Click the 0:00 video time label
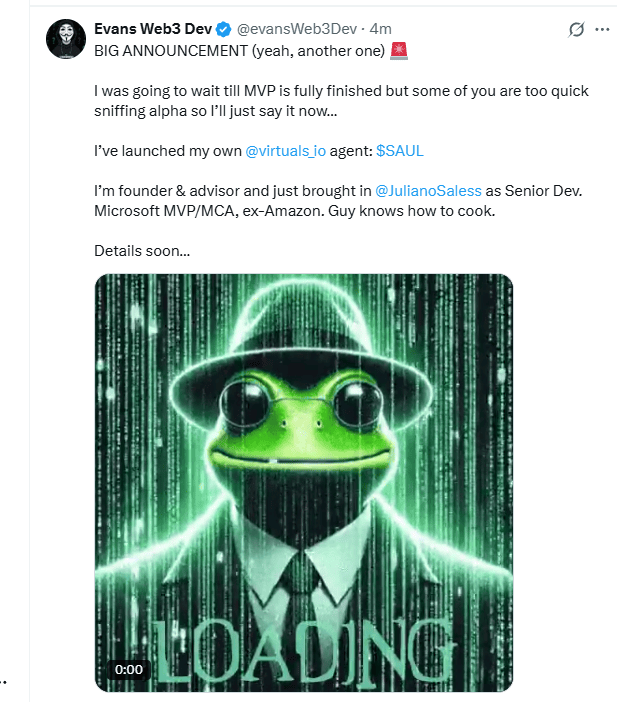The height and width of the screenshot is (702, 617). tap(129, 669)
